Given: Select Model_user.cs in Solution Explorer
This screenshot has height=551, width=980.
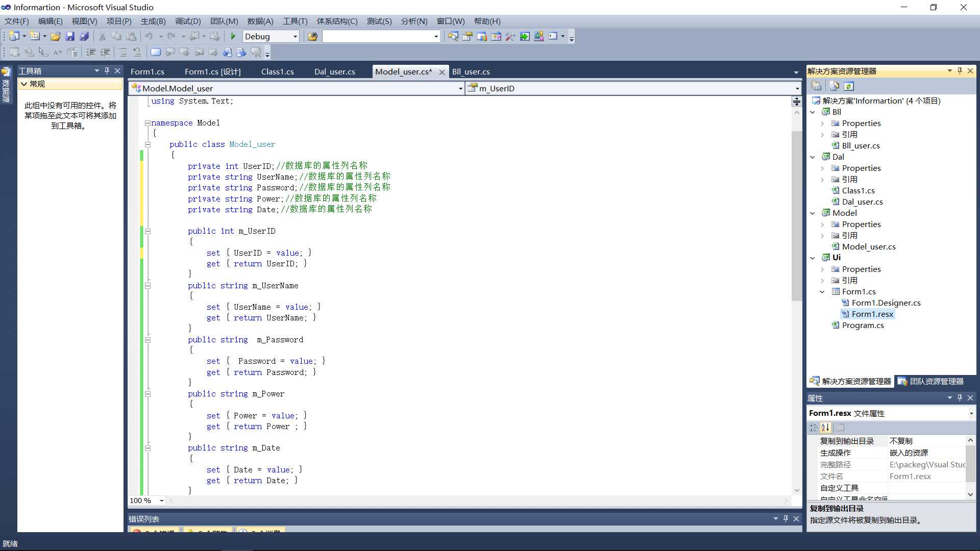Looking at the screenshot, I should tap(869, 247).
